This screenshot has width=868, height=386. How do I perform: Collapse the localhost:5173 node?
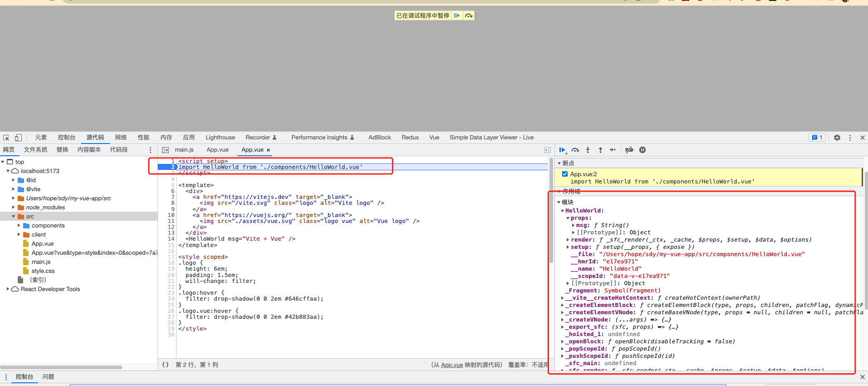point(8,171)
